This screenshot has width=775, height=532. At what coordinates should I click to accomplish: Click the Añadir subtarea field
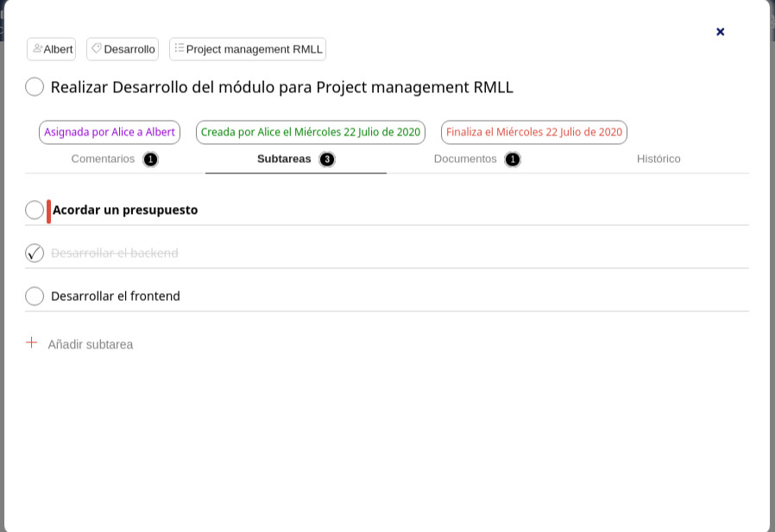tap(91, 344)
